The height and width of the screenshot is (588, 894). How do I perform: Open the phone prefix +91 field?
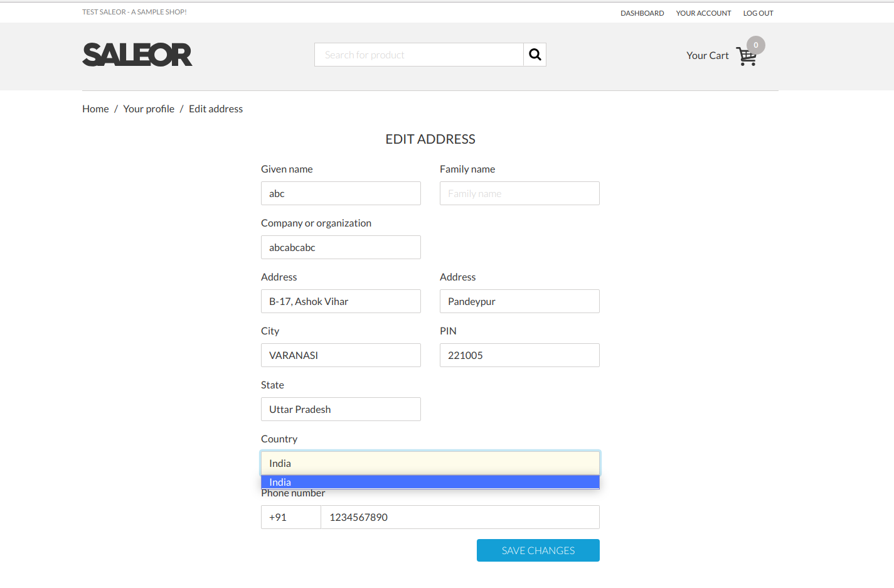point(290,517)
